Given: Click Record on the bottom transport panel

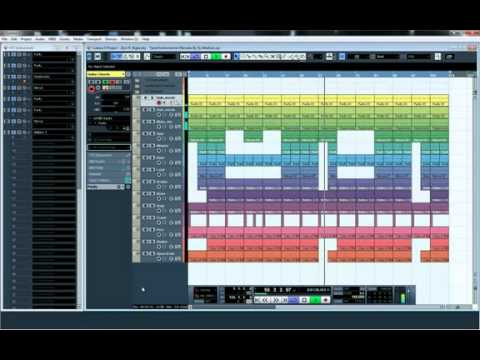Looking at the screenshot, I should pos(326,300).
